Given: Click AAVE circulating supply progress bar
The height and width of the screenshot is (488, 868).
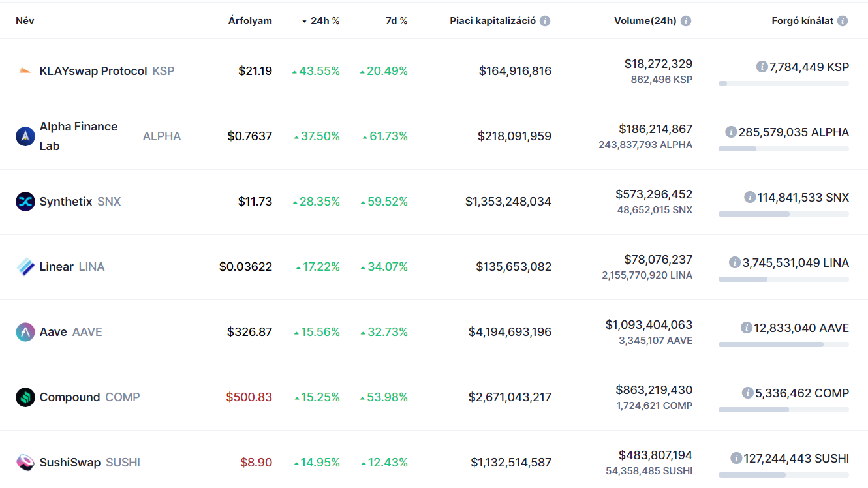Looking at the screenshot, I should pos(784,344).
